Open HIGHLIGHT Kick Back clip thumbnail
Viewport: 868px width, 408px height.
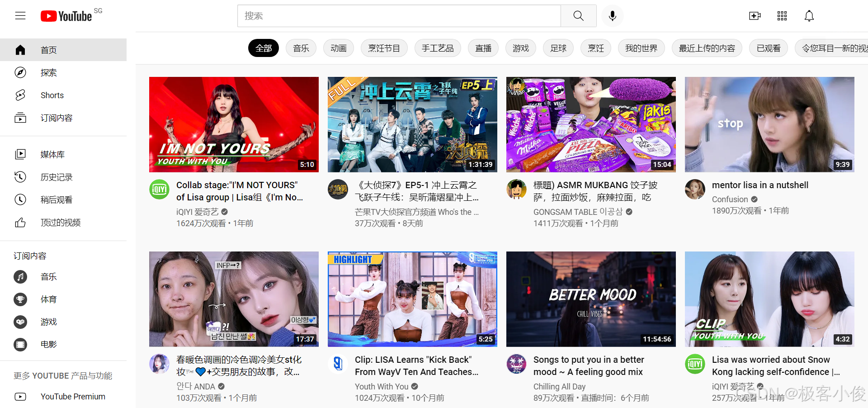[x=412, y=299]
